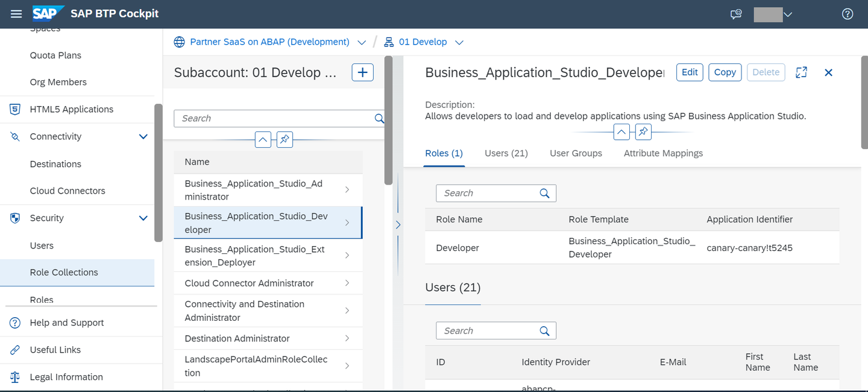Viewport: 868px width, 392px height.
Task: Click the global account globe icon
Action: [x=179, y=42]
